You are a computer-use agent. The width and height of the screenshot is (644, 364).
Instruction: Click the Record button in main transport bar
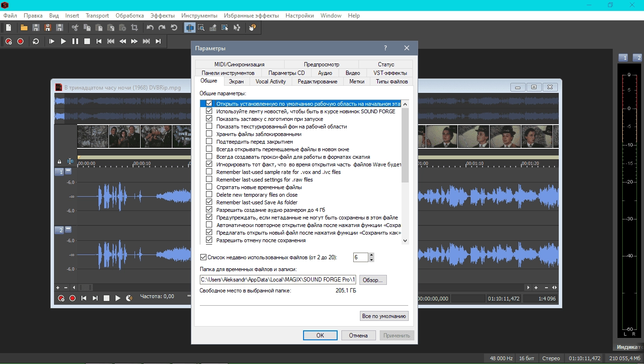click(20, 41)
